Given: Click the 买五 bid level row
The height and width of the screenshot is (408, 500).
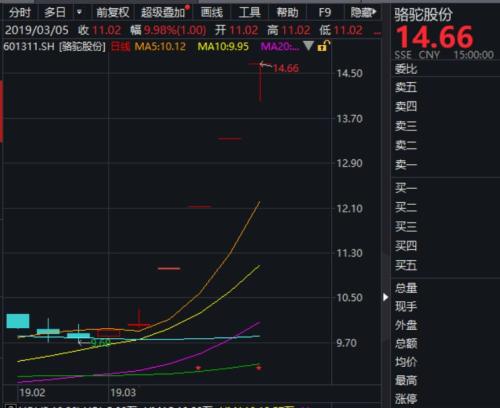Looking at the screenshot, I should point(406,265).
